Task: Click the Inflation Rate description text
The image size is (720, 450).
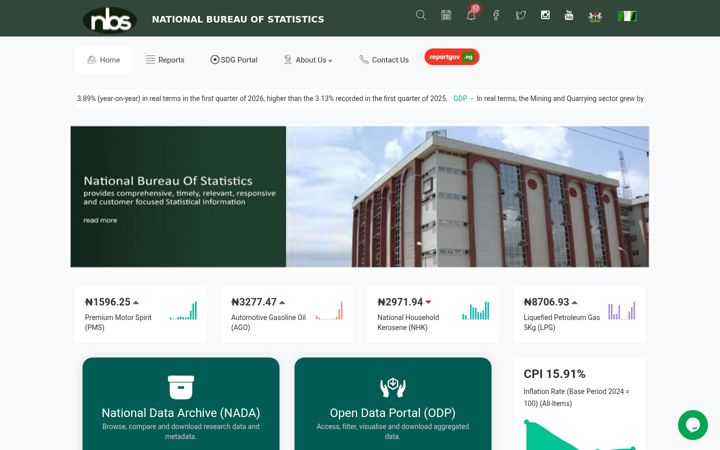Action: click(x=576, y=398)
